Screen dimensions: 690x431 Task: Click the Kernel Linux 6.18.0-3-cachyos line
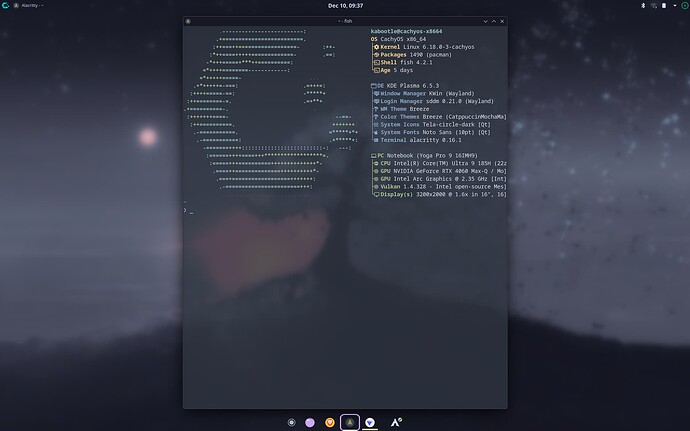[424, 47]
